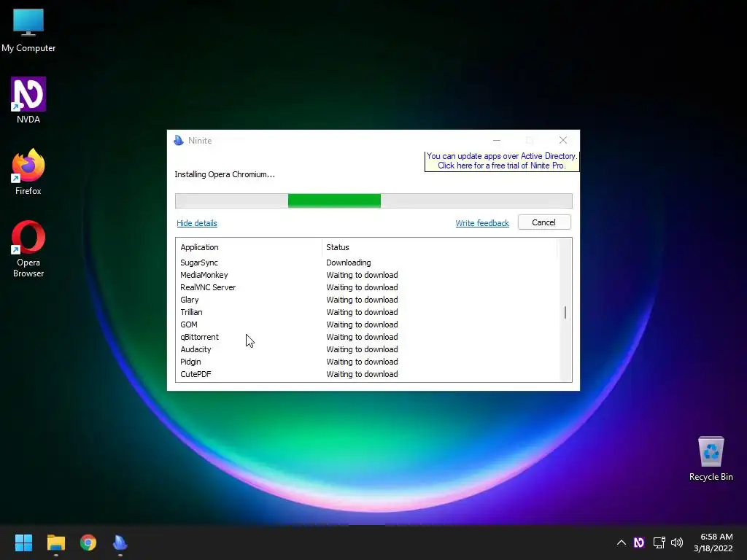Select the NVDA desktop shortcut
This screenshot has height=560, width=747.
(x=28, y=100)
